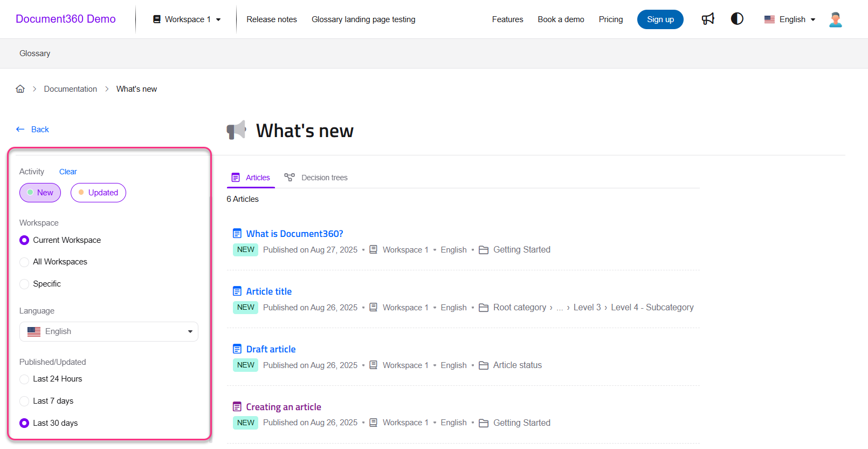
Task: Go to Documentation in breadcrumb
Action: pos(71,89)
